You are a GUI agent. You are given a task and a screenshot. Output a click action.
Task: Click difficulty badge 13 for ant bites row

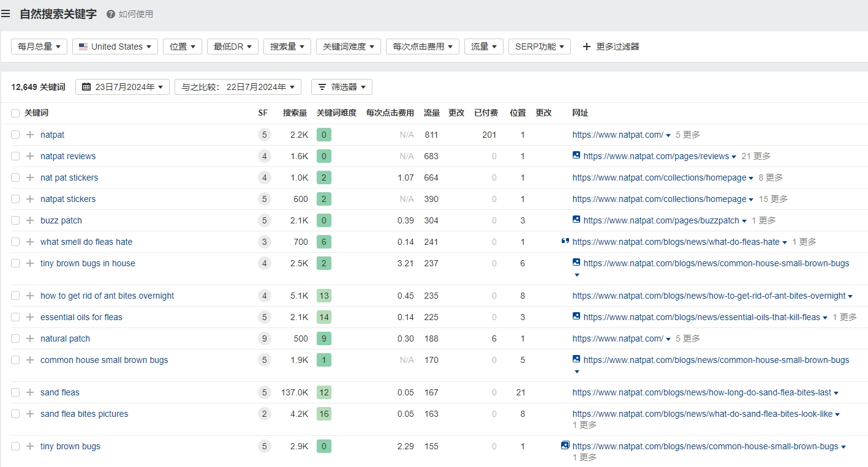pyautogui.click(x=324, y=296)
